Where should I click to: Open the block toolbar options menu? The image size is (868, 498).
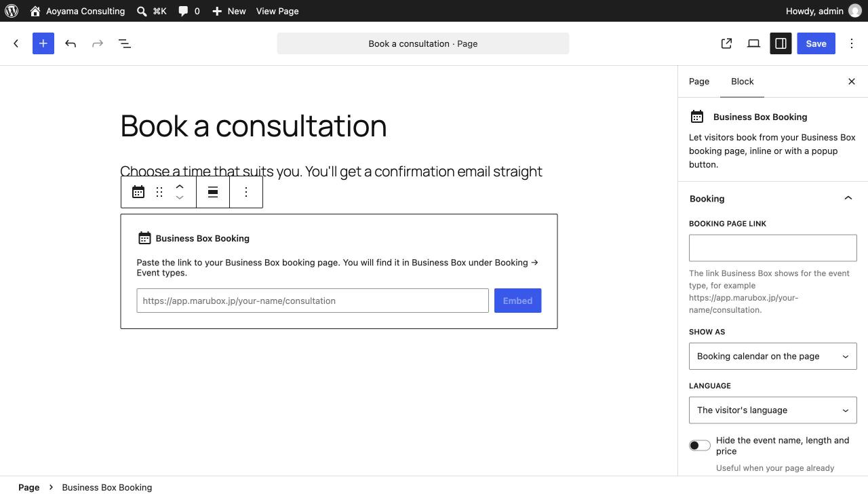[246, 192]
